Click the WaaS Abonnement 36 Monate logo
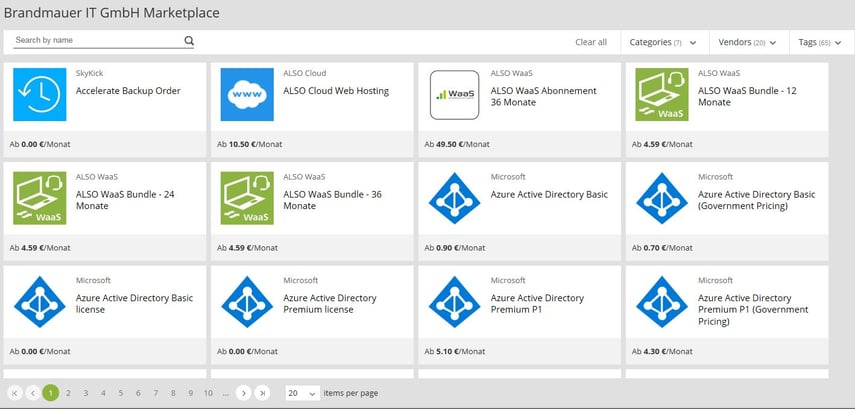 click(454, 94)
